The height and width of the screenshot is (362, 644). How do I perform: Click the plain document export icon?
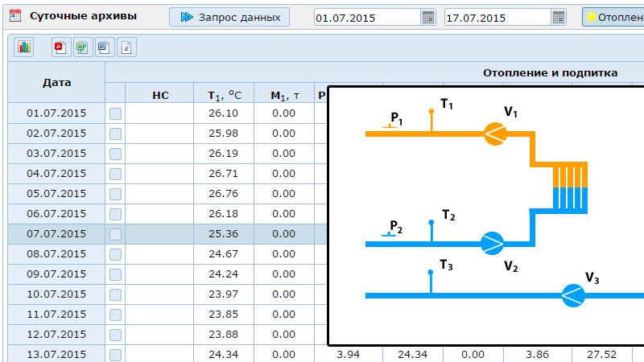(126, 47)
